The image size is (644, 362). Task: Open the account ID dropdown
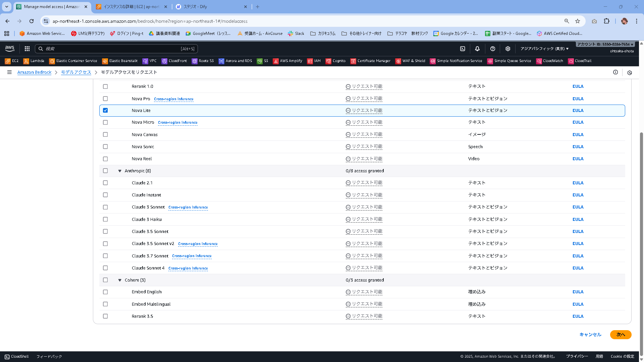tap(604, 44)
